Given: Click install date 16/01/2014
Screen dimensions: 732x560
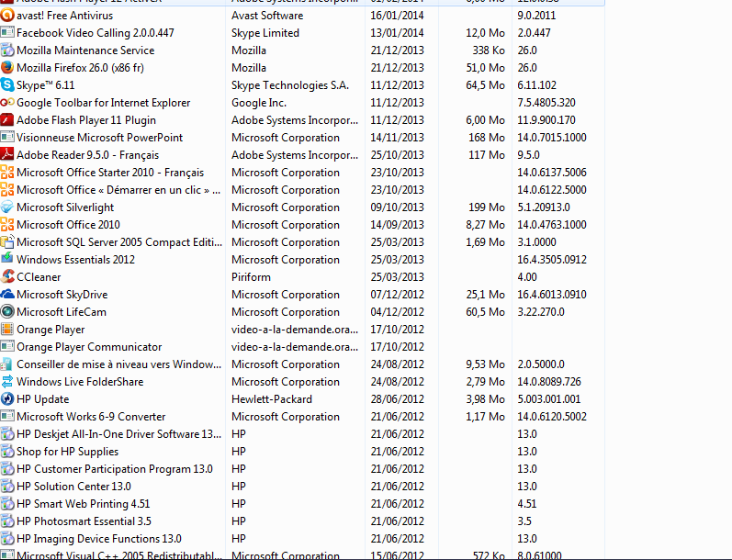Looking at the screenshot, I should [x=398, y=16].
